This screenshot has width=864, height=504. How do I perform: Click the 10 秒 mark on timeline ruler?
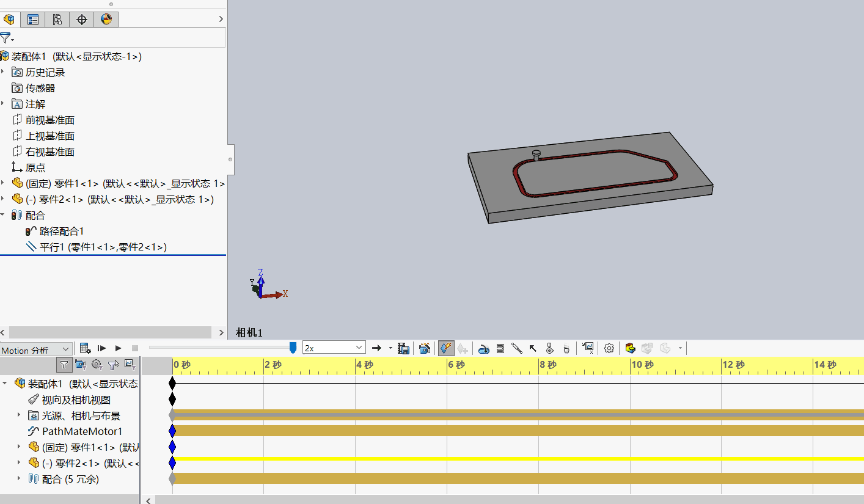(642, 365)
